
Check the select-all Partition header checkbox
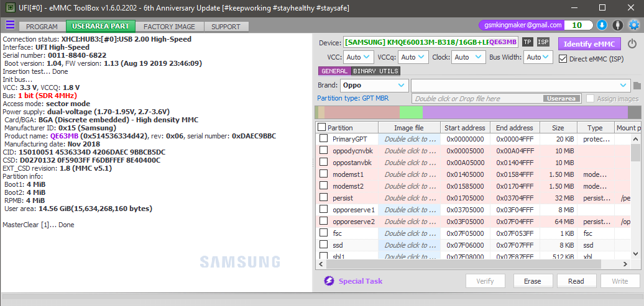click(322, 128)
